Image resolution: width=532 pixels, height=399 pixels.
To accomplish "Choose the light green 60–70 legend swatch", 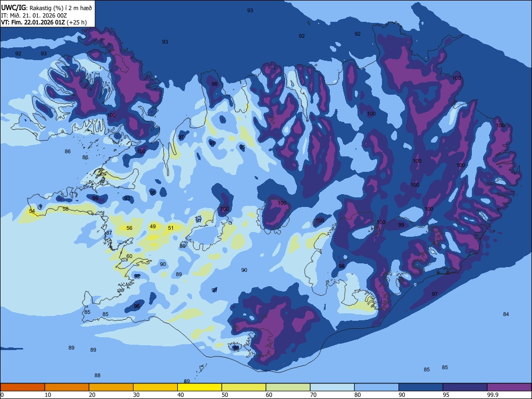I will (x=288, y=387).
